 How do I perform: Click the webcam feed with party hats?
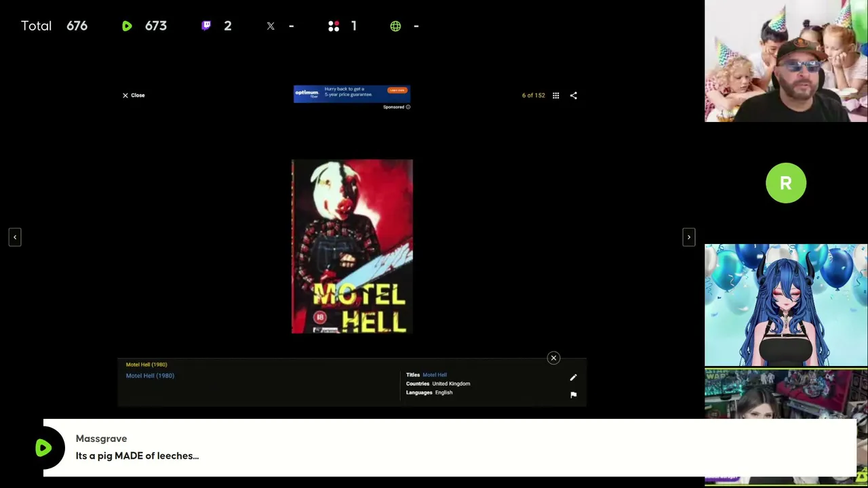pos(786,61)
